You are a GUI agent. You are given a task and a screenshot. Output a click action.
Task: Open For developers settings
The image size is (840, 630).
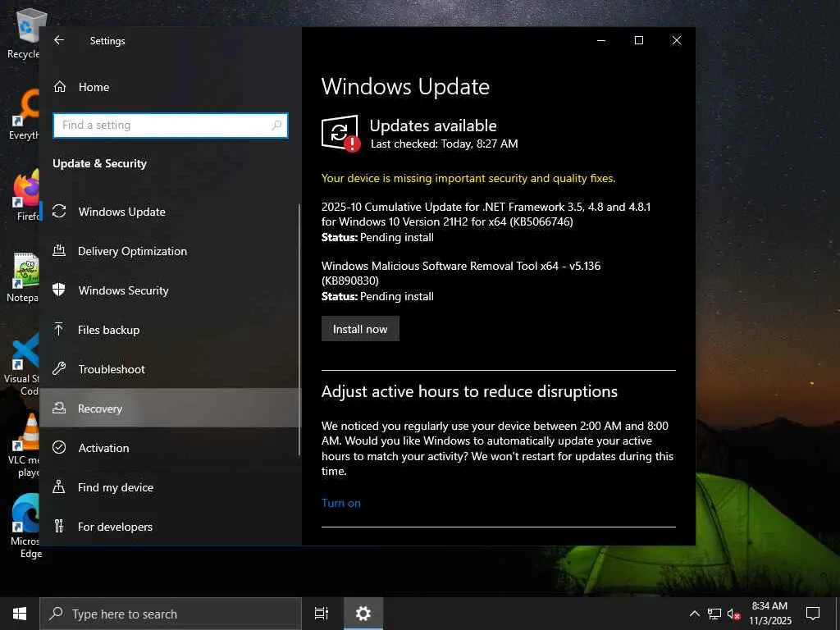170,527
